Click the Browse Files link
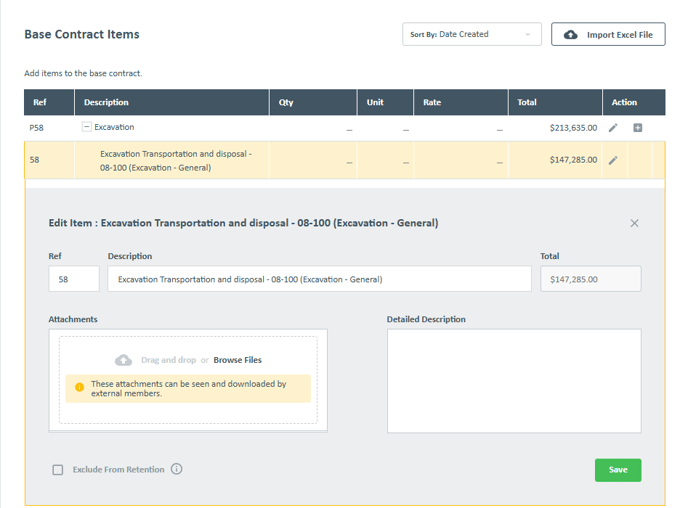The height and width of the screenshot is (508, 688). tap(237, 360)
